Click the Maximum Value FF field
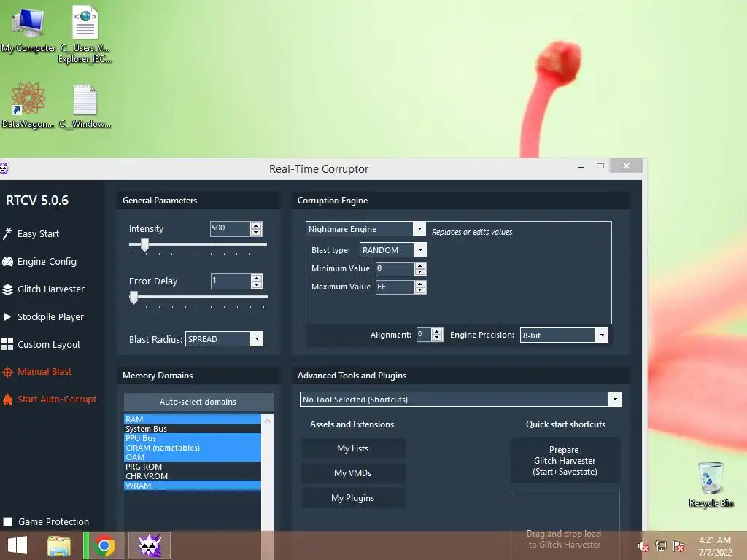Image resolution: width=747 pixels, height=560 pixels. click(395, 287)
